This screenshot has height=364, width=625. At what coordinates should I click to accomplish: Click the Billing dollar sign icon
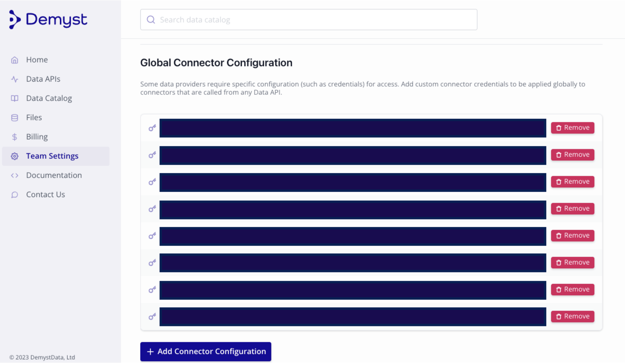(14, 137)
